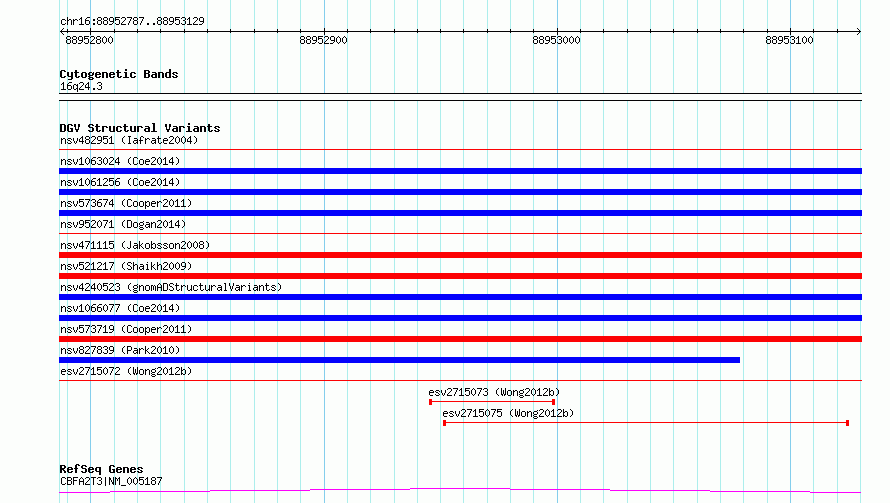The width and height of the screenshot is (890, 503).
Task: Open the RefSeq Genes track heading
Action: click(x=101, y=469)
